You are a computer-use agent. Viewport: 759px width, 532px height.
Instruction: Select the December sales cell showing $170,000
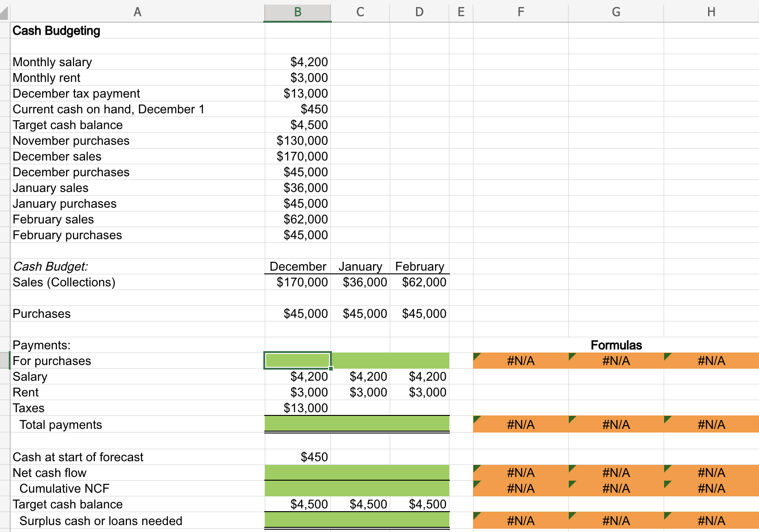click(297, 156)
